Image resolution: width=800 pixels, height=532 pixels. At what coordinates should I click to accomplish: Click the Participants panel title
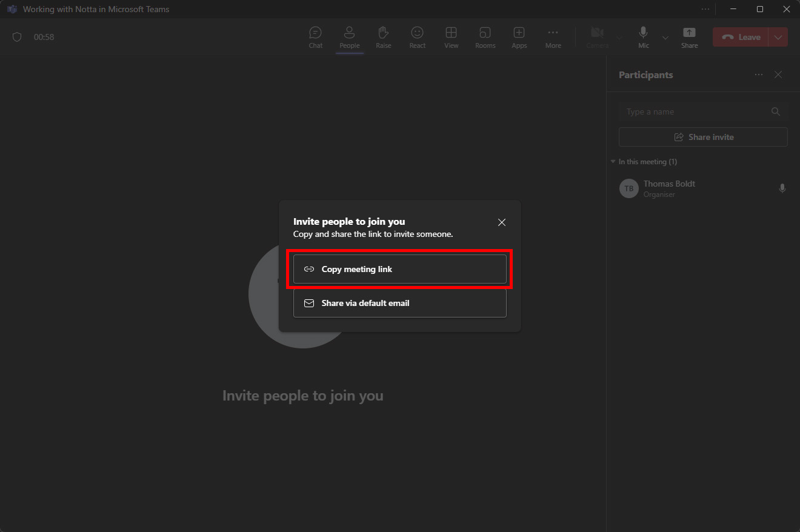[646, 75]
